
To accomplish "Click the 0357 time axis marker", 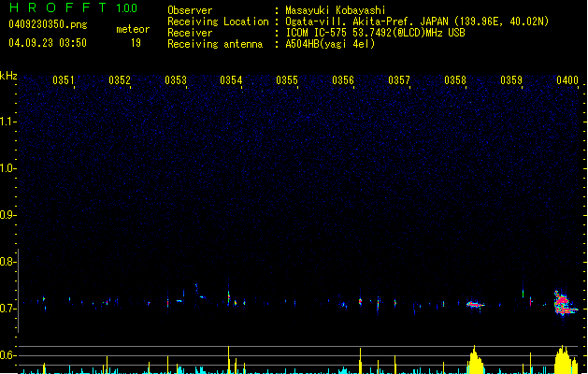I will click(399, 79).
